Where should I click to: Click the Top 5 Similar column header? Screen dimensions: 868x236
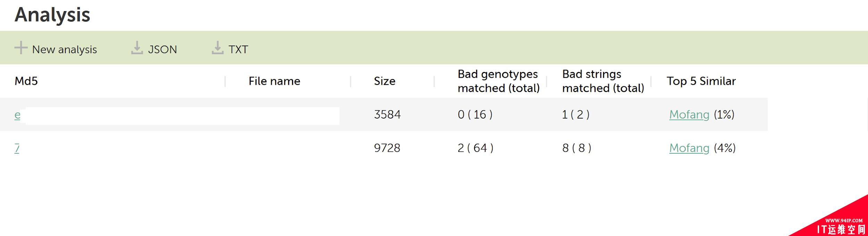tap(701, 81)
